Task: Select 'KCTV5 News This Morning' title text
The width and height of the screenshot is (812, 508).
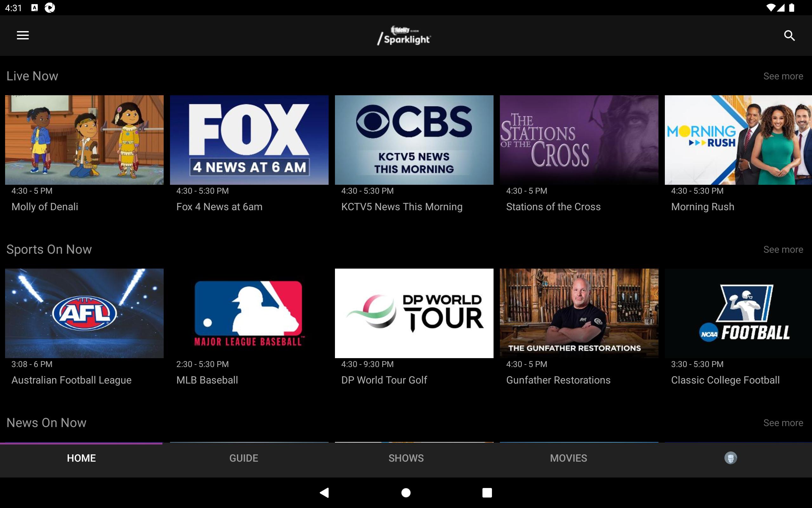Action: click(402, 207)
